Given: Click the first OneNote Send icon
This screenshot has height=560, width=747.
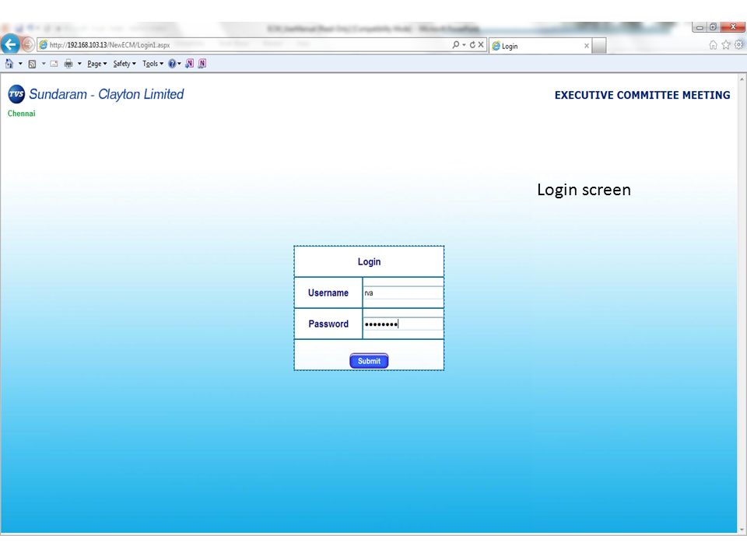Looking at the screenshot, I should (190, 63).
